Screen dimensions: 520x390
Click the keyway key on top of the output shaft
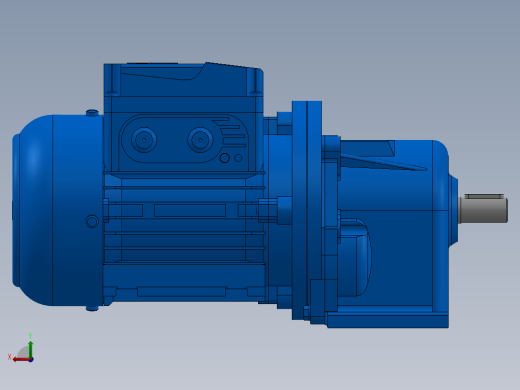point(484,196)
